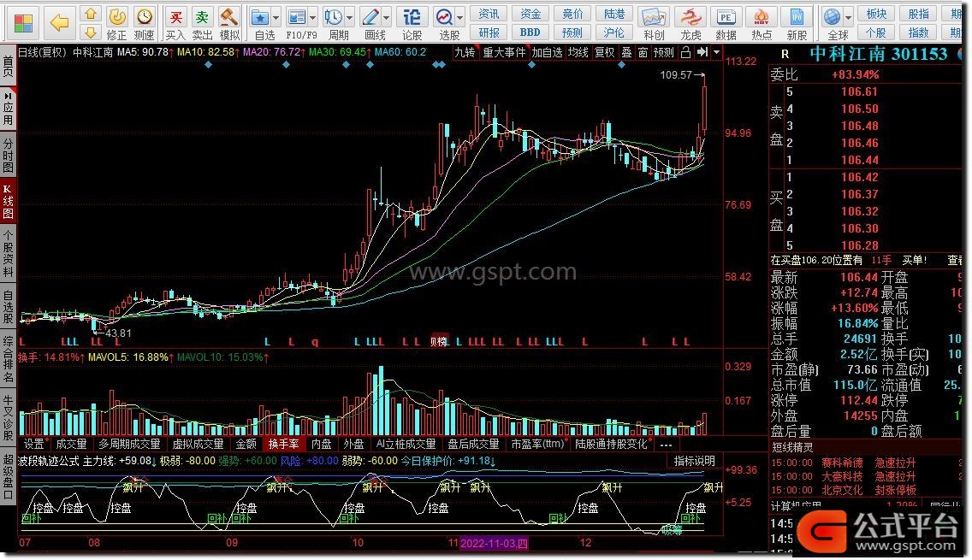Toggle 重大事件 major events display
972x560 pixels.
[504, 53]
